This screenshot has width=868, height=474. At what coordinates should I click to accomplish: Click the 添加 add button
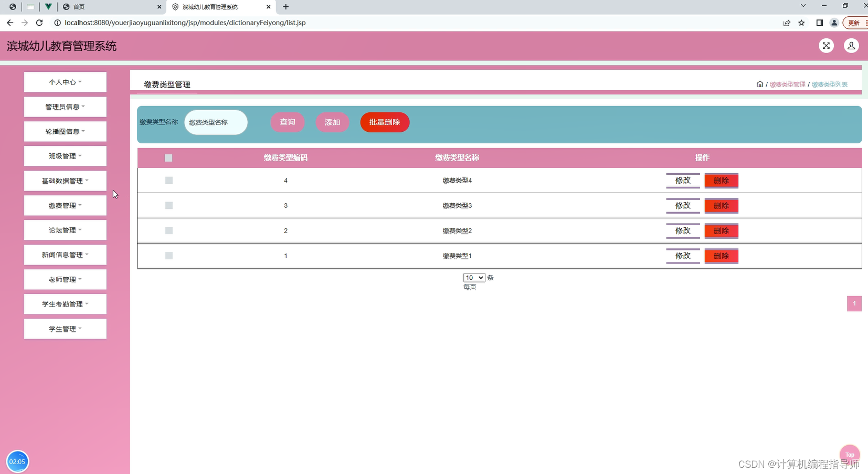coord(332,122)
